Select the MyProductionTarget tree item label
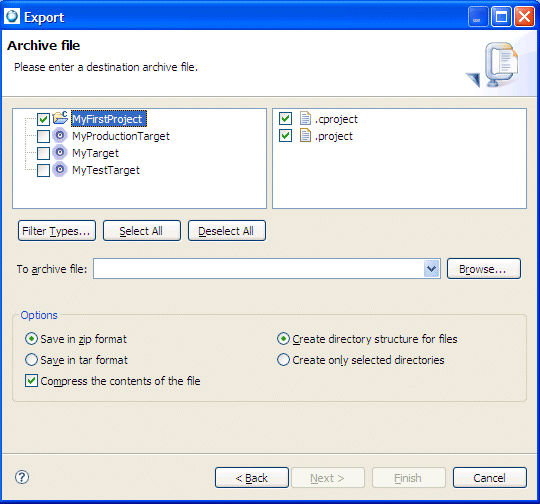Image resolution: width=540 pixels, height=504 pixels. [121, 136]
